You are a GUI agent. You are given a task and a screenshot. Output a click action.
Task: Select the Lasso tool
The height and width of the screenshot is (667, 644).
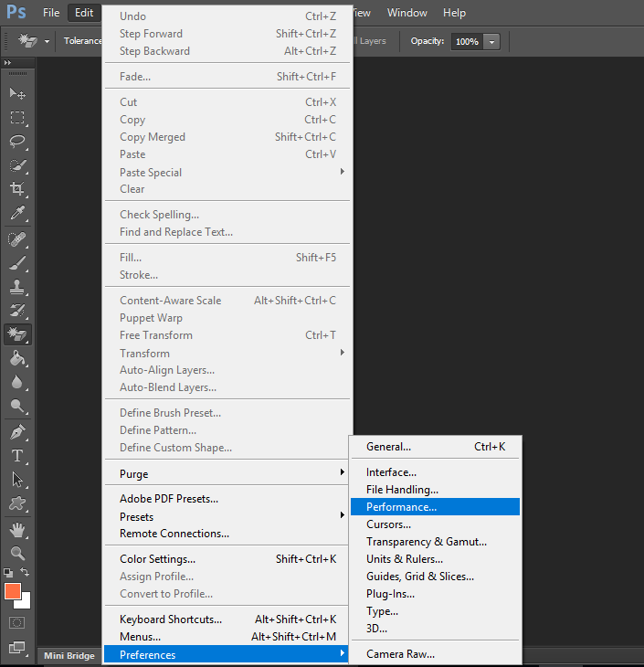(x=17, y=141)
